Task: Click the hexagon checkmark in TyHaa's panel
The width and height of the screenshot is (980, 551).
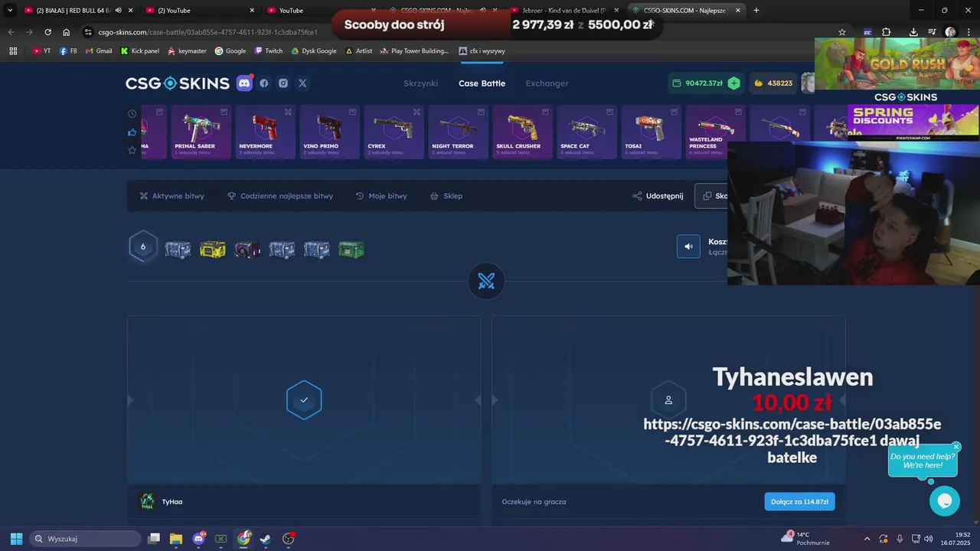Action: pyautogui.click(x=304, y=399)
